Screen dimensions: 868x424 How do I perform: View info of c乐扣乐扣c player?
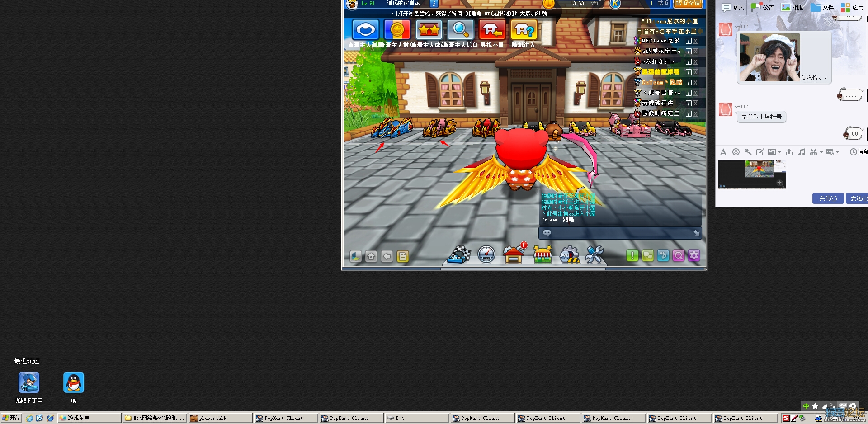coord(689,61)
